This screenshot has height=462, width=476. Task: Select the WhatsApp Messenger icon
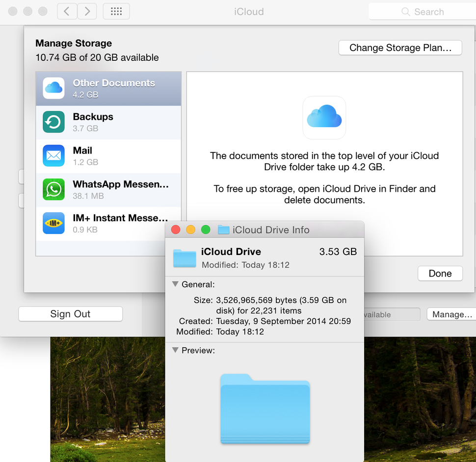coord(53,189)
